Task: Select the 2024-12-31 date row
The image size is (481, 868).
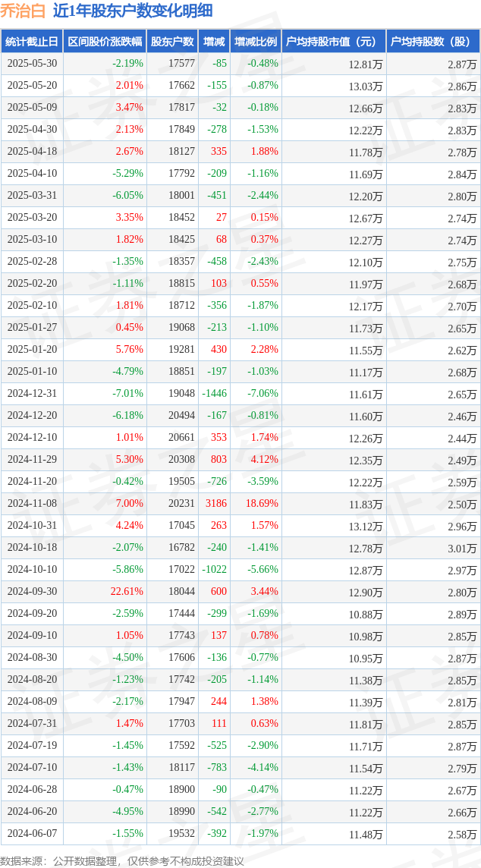Action: (240, 394)
